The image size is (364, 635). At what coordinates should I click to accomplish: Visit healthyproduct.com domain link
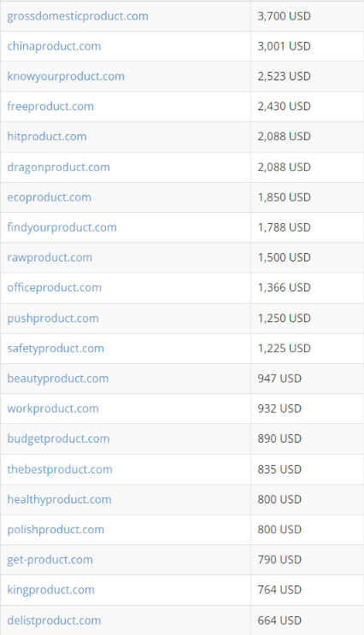[60, 499]
